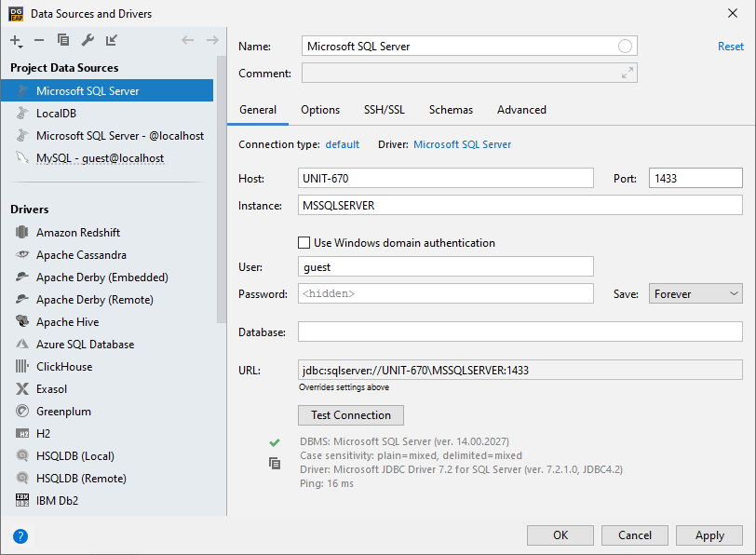This screenshot has height=555, width=756.
Task: Close the Data Sources and Drivers dialog
Action: 733,13
